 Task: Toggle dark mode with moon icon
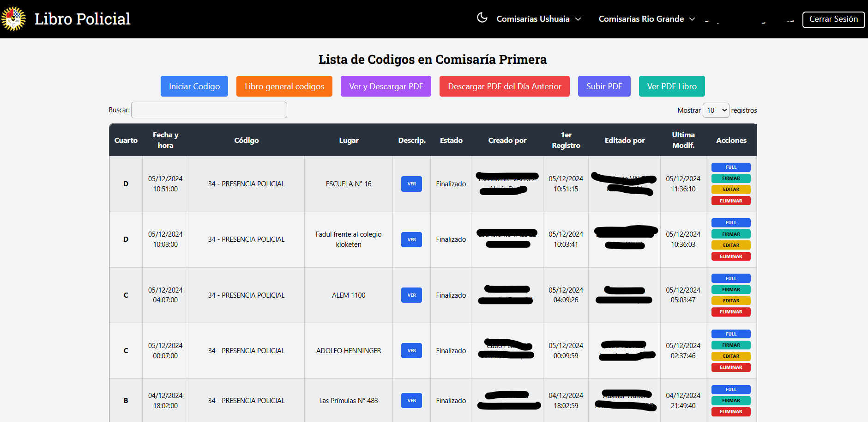click(482, 18)
